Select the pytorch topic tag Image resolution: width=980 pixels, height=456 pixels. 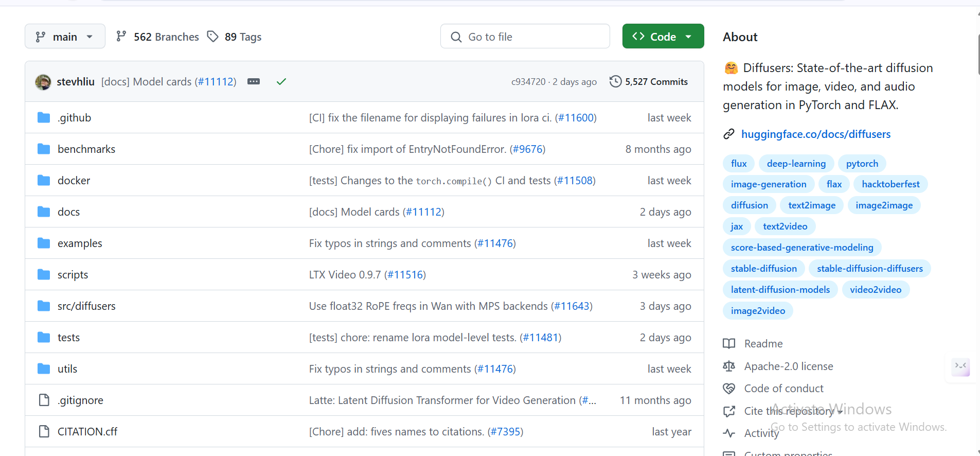(x=862, y=164)
